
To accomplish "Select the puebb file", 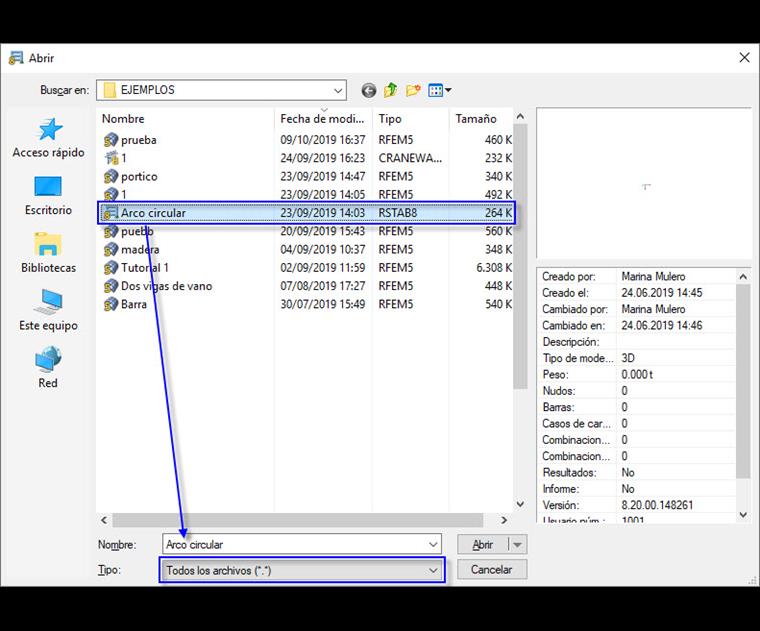I will [x=137, y=232].
